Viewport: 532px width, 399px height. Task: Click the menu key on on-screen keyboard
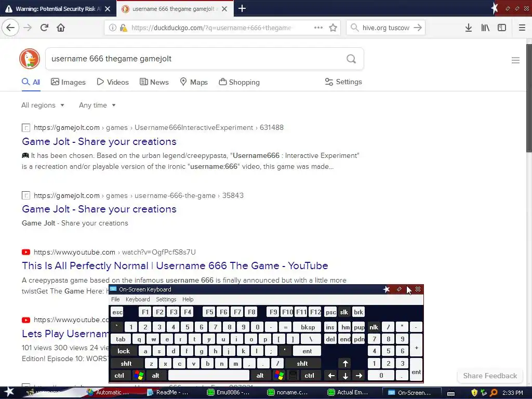(x=293, y=375)
